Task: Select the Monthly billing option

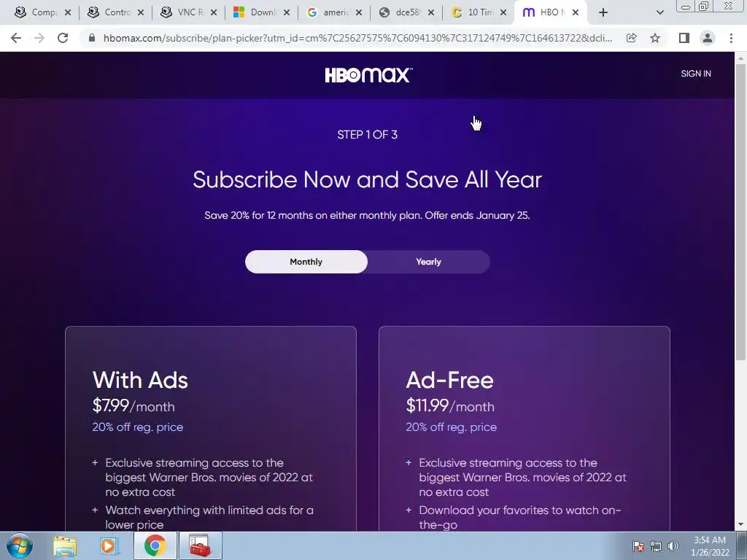Action: tap(306, 262)
